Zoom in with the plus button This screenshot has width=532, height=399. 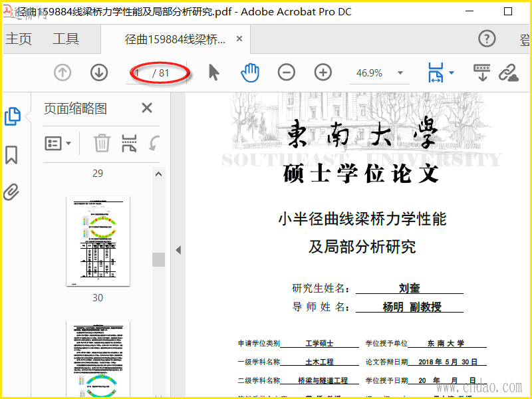(323, 72)
